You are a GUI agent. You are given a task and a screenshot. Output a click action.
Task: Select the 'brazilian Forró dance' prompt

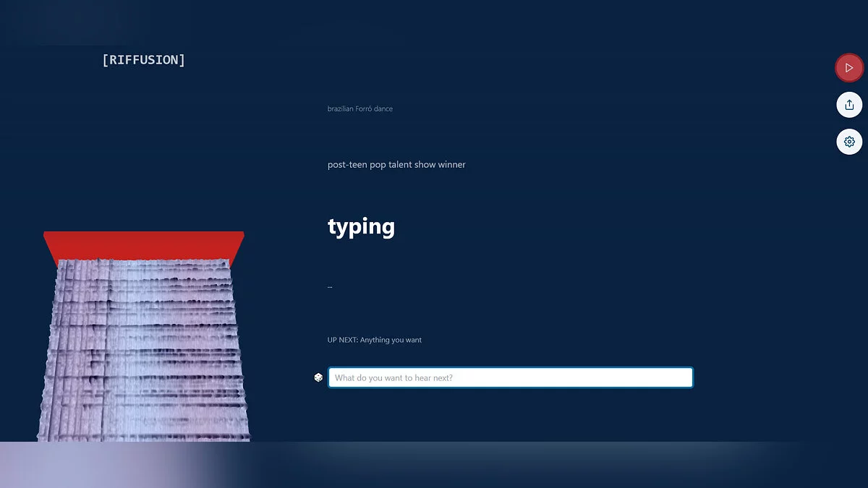360,108
